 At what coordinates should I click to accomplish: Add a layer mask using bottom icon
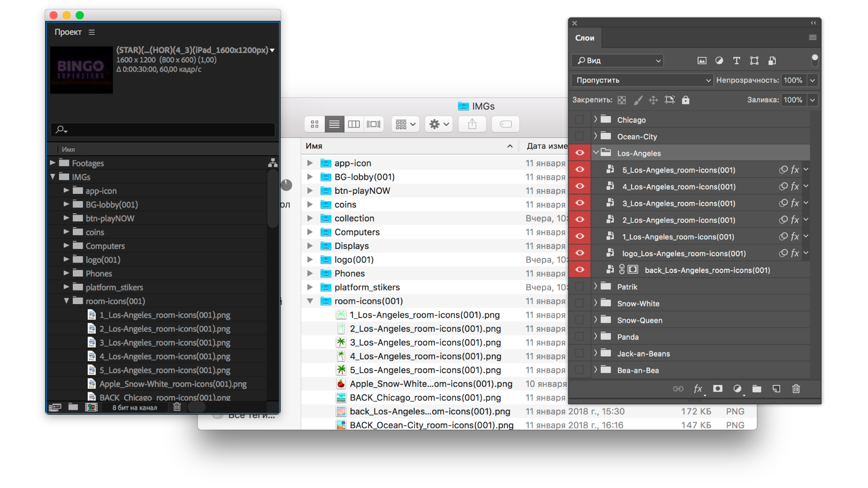[717, 389]
